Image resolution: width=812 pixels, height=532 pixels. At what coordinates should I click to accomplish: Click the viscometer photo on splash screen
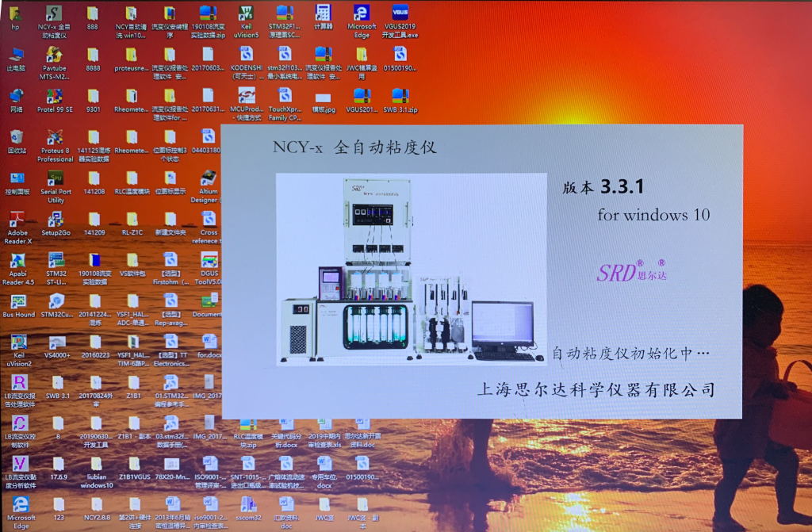point(412,269)
